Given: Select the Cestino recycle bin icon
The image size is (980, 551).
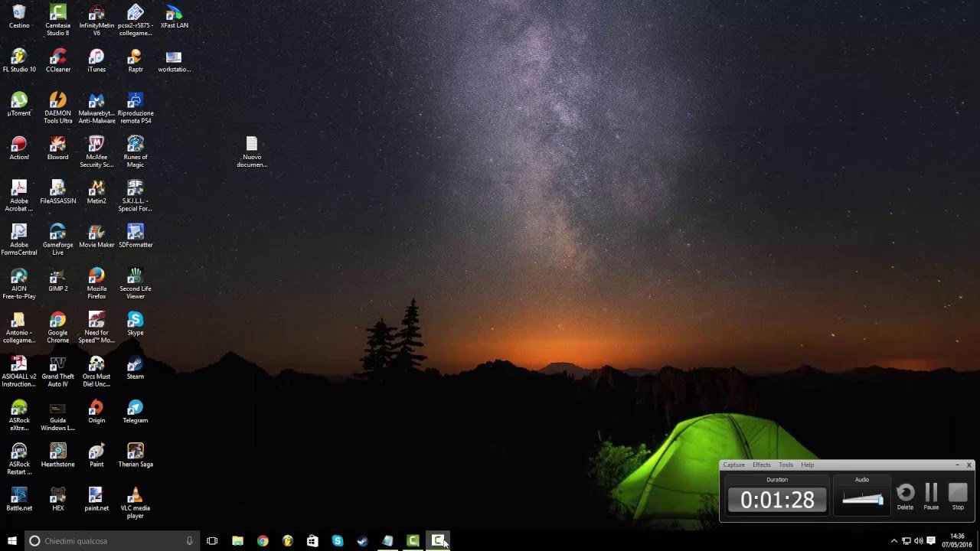Looking at the screenshot, I should coord(19,17).
